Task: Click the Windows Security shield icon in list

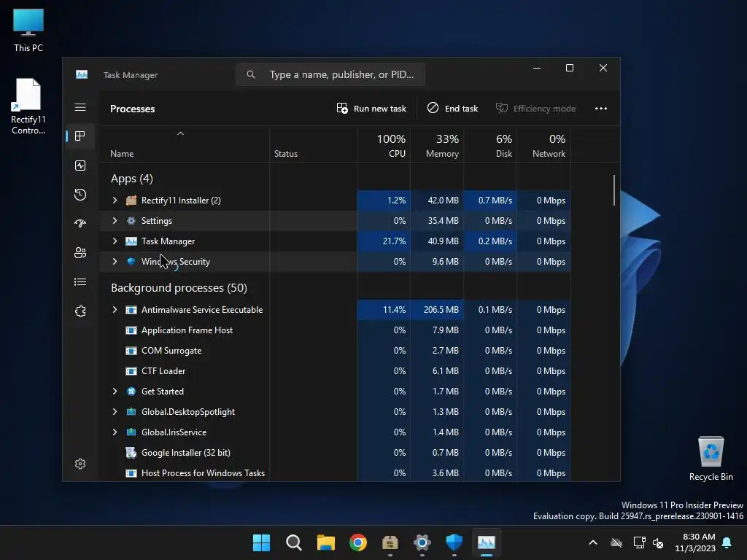Action: pos(131,262)
